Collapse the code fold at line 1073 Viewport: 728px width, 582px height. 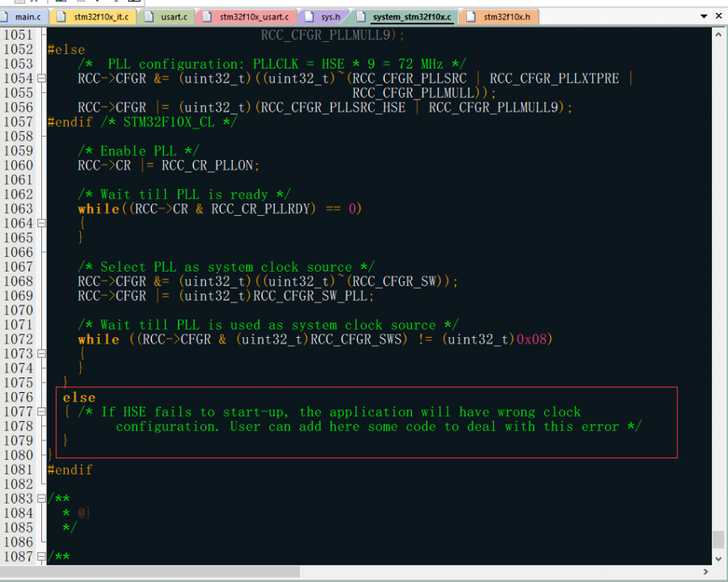pos(42,354)
